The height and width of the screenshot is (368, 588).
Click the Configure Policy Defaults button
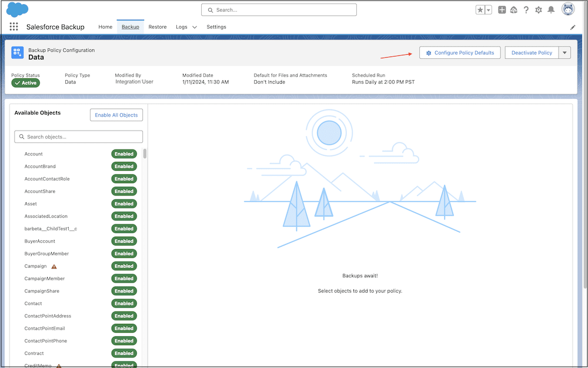pos(459,52)
